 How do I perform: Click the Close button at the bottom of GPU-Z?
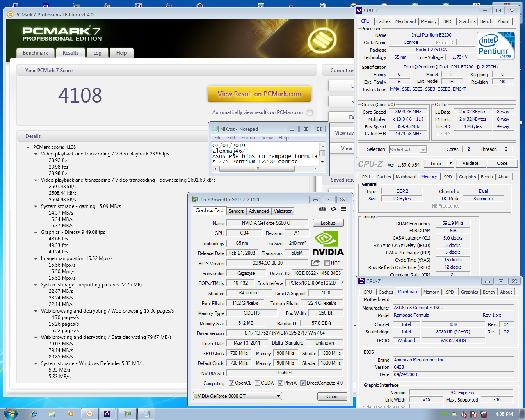click(x=332, y=397)
